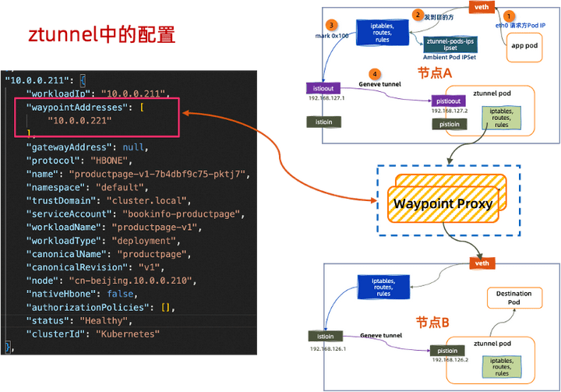561x392 pixels.
Task: Select the step 3 numbered marker
Action: 331,25
